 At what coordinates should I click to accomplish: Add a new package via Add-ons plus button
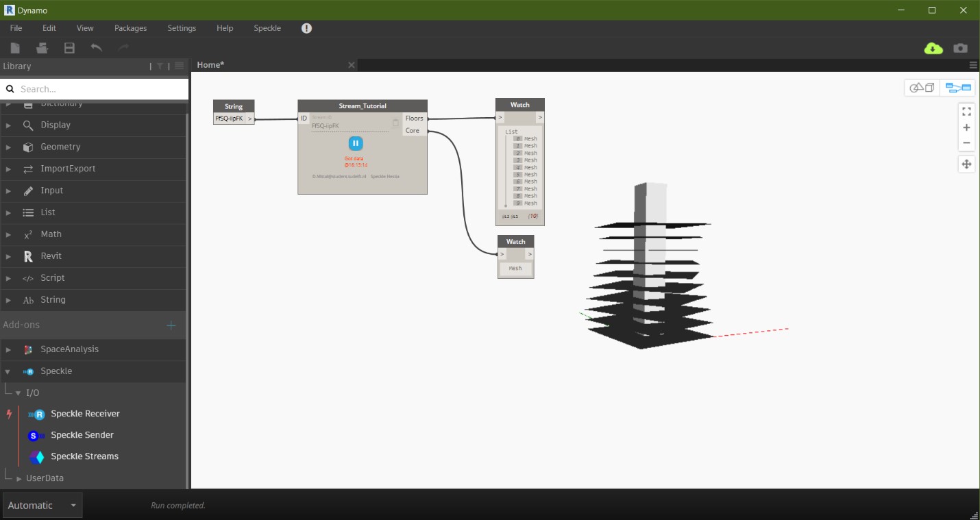click(x=171, y=325)
